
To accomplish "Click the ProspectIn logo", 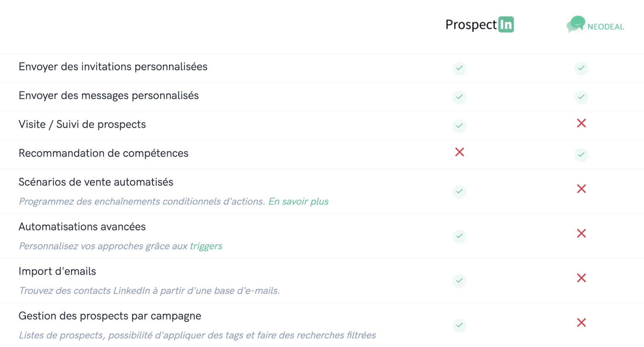I will click(479, 25).
